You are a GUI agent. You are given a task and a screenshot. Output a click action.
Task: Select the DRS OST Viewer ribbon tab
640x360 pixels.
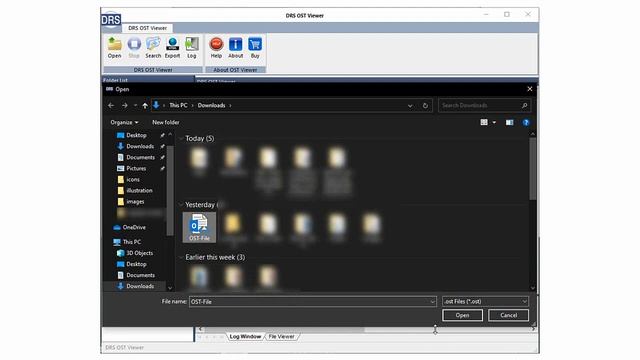(x=147, y=28)
